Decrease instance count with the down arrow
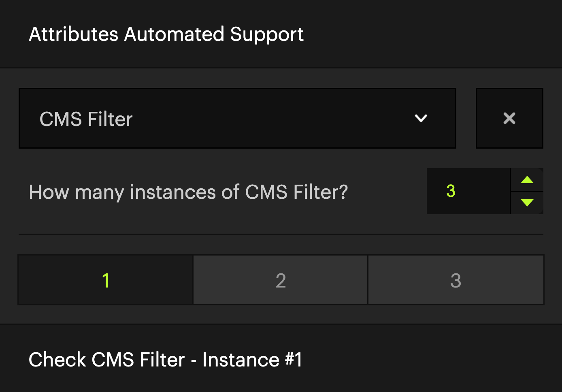Viewport: 562px width, 392px height. click(527, 203)
